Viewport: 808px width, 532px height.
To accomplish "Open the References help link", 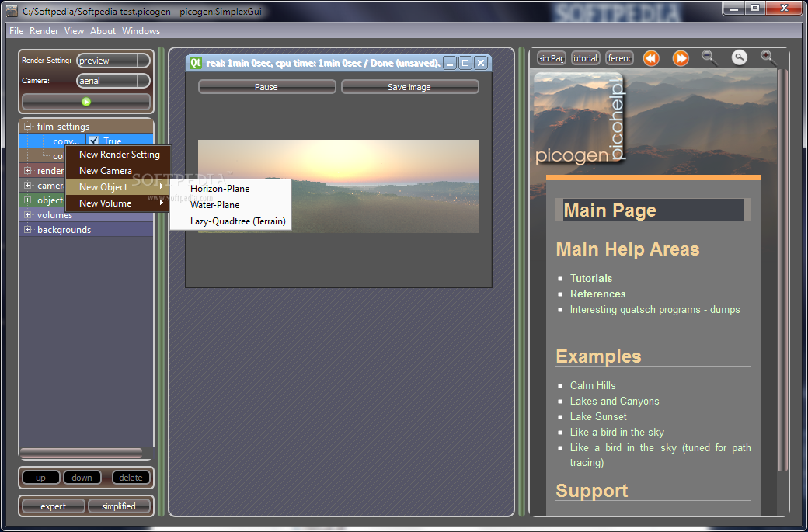I will 597,294.
